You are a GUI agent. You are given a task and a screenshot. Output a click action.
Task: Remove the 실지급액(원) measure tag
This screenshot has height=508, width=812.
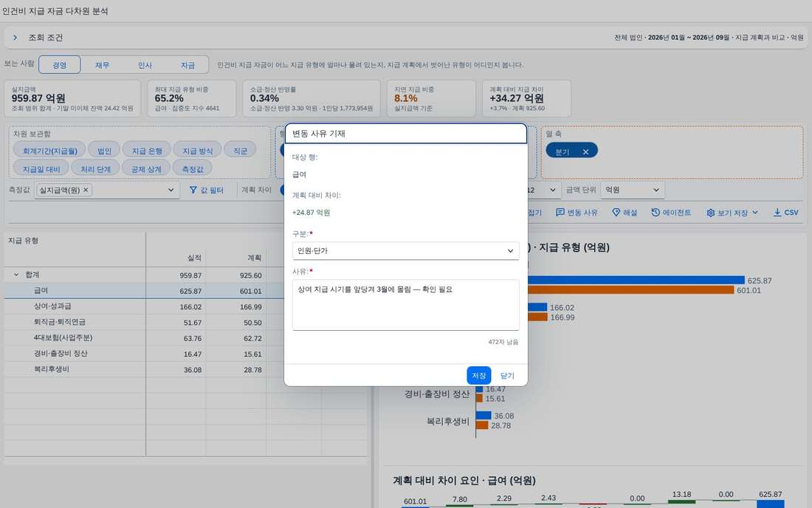[x=86, y=190]
